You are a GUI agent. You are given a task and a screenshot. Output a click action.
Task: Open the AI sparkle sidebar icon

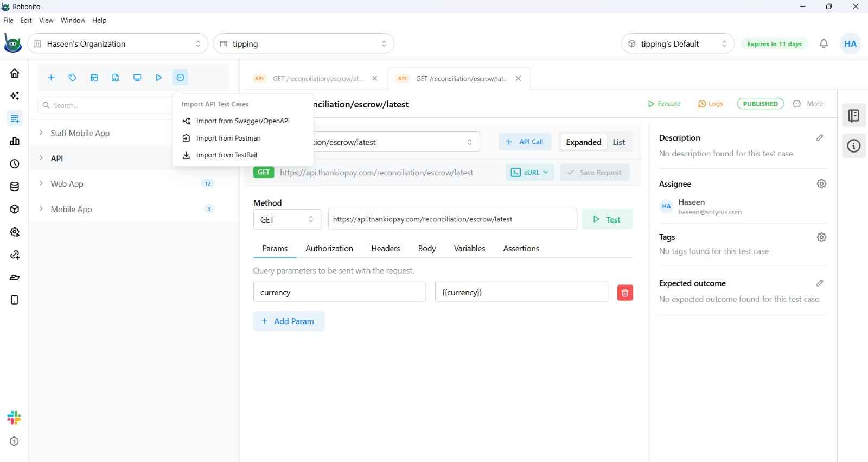click(15, 96)
